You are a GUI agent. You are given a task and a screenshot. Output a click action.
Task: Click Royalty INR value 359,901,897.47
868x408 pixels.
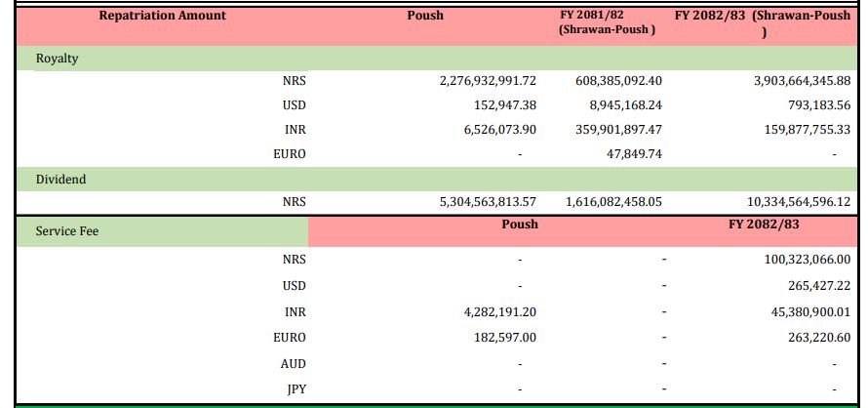(x=613, y=129)
